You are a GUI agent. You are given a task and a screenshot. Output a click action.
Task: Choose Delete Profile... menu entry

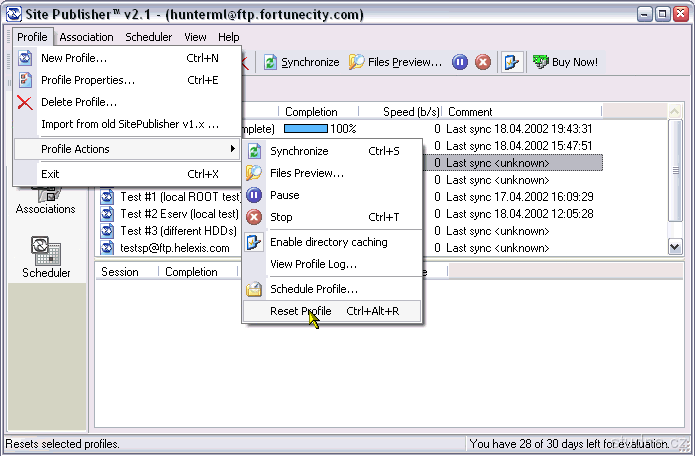(x=128, y=102)
